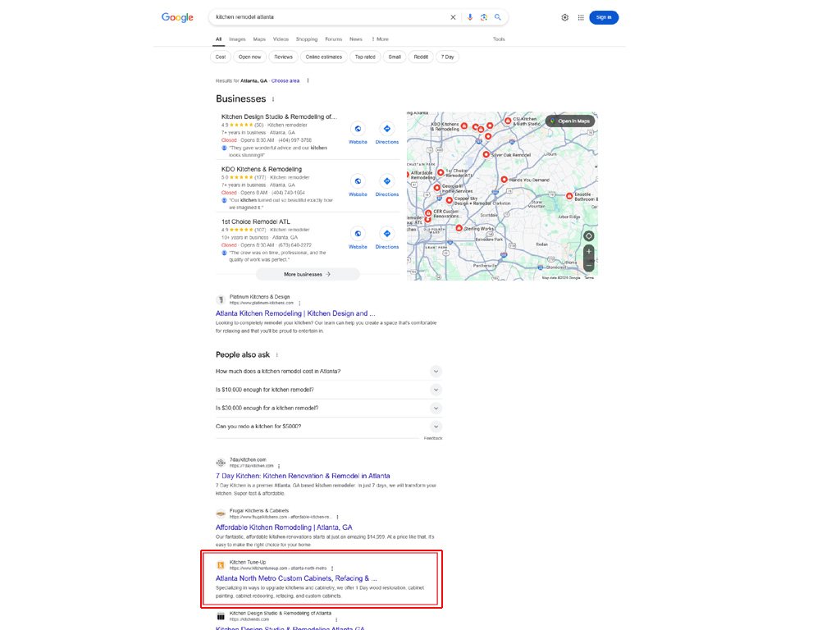Viewport: 840px width, 630px height.
Task: Apply the Small filter chip
Action: pos(395,57)
